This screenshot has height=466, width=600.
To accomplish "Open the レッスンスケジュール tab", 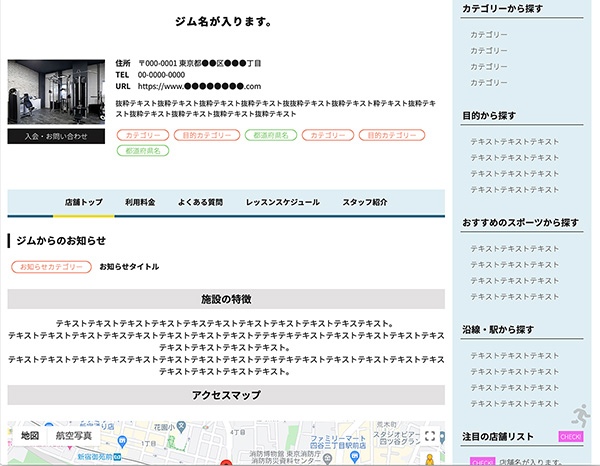I will tap(282, 202).
